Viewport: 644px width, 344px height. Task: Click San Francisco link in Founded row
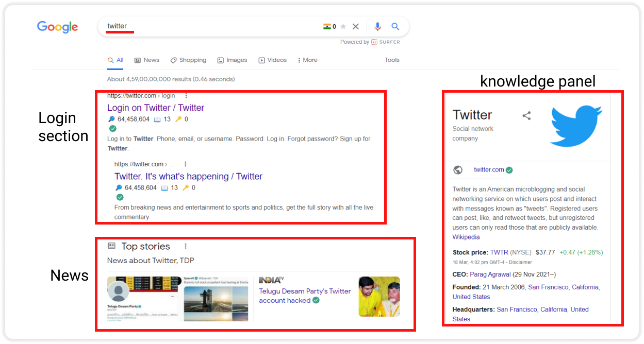(x=548, y=287)
